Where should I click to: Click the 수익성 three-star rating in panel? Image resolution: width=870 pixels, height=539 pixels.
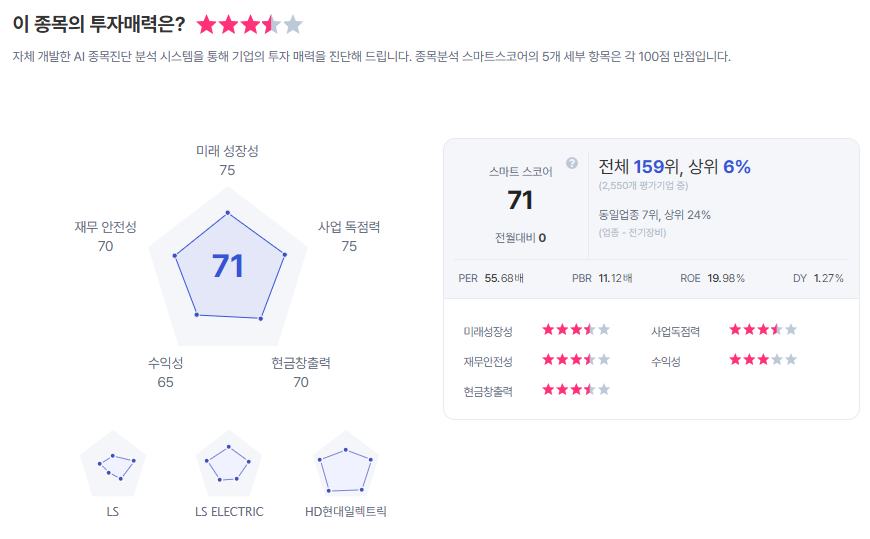(763, 359)
